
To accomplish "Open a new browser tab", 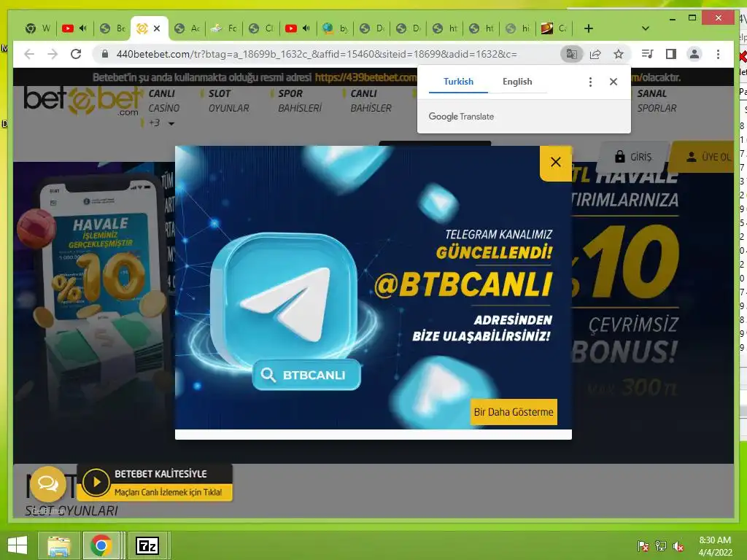I will pos(589,28).
